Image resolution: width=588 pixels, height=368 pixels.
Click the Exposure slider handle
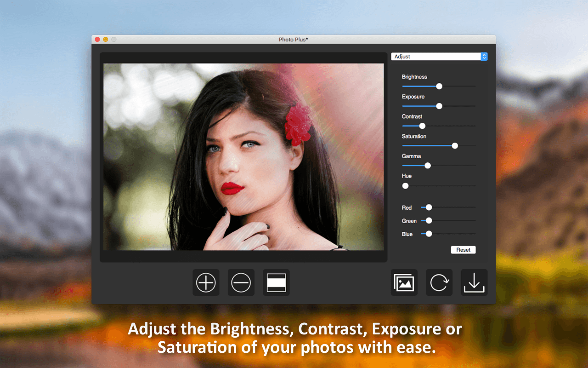[x=439, y=106]
